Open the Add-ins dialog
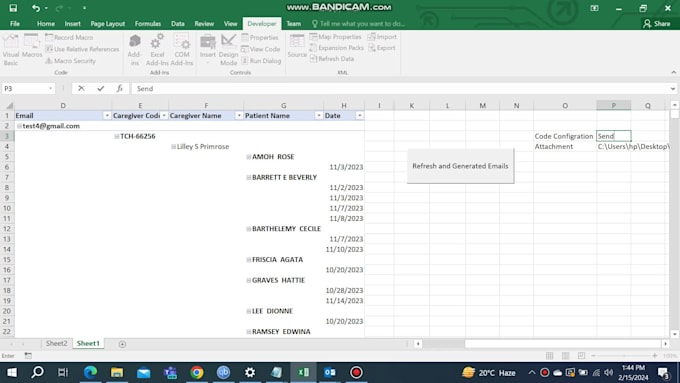 click(x=134, y=50)
